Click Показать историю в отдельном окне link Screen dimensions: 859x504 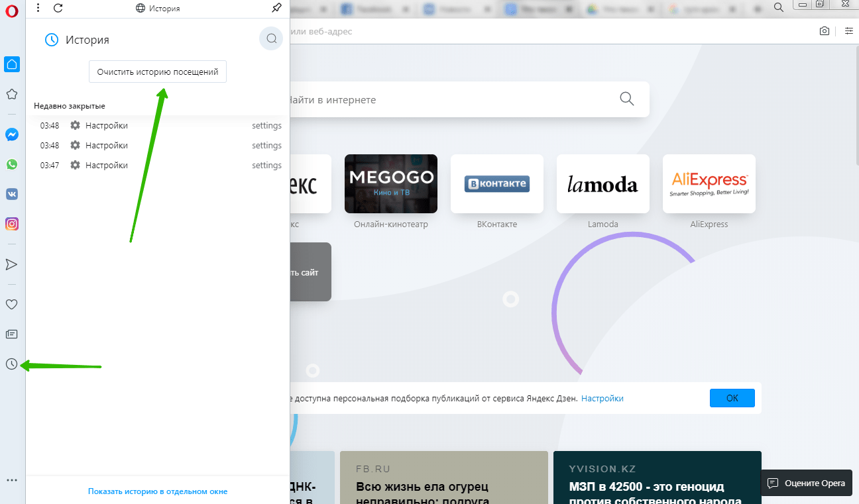[x=158, y=491]
